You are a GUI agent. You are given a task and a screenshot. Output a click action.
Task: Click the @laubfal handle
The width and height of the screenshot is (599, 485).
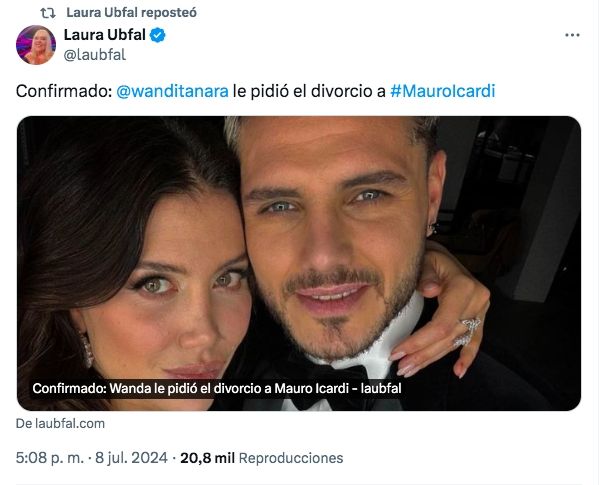(x=94, y=55)
